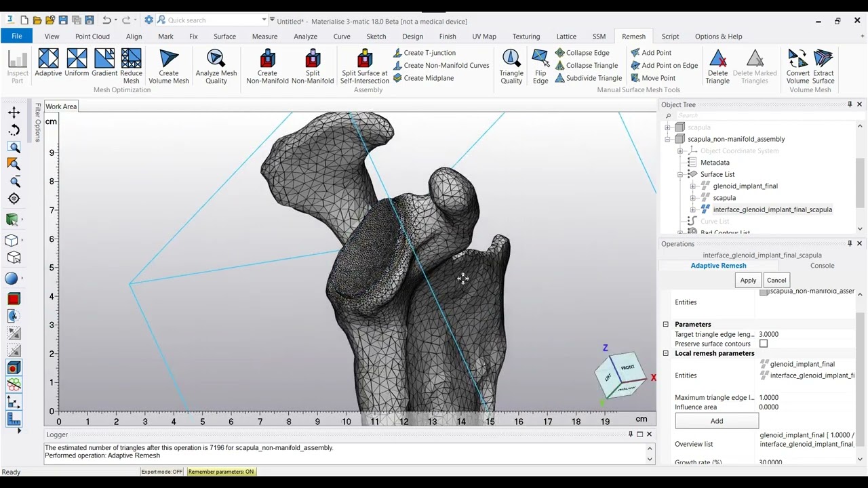Screen dimensions: 868x488
Task: Expand interface_glenoid_implant_final_scapula node
Action: click(692, 209)
